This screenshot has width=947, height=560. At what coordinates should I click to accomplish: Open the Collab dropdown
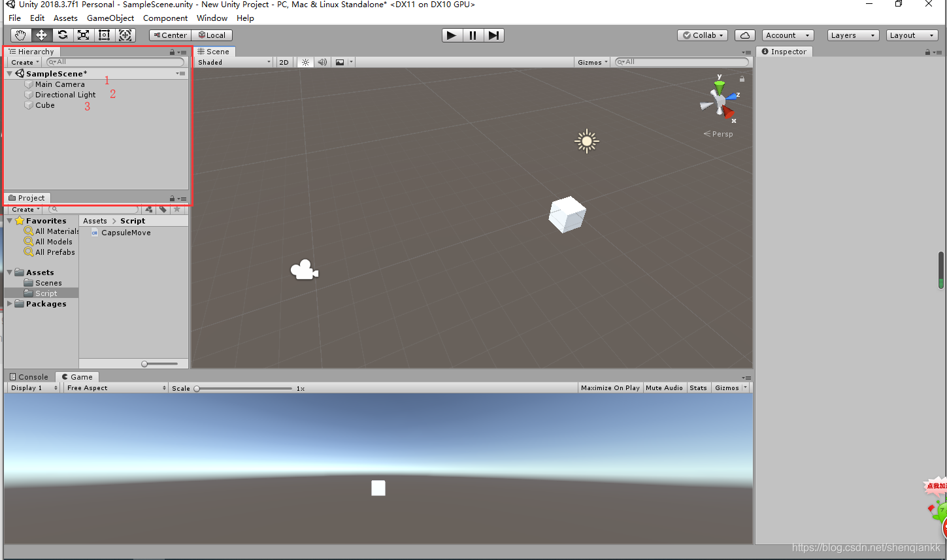pyautogui.click(x=703, y=35)
